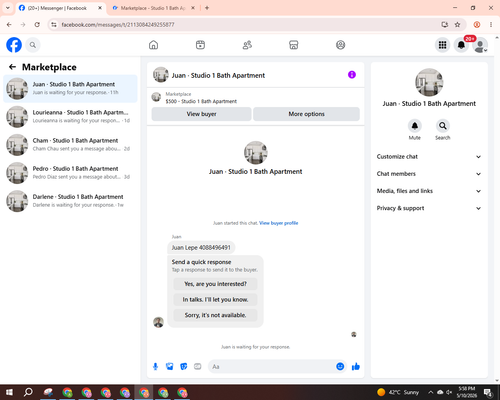Open the account profile picture menu
This screenshot has height=400, width=500.
(480, 45)
